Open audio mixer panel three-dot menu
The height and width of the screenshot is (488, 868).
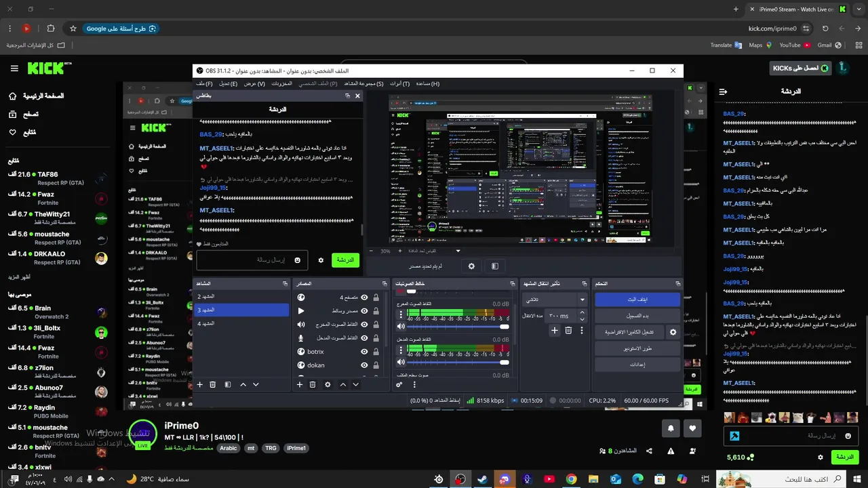click(414, 385)
